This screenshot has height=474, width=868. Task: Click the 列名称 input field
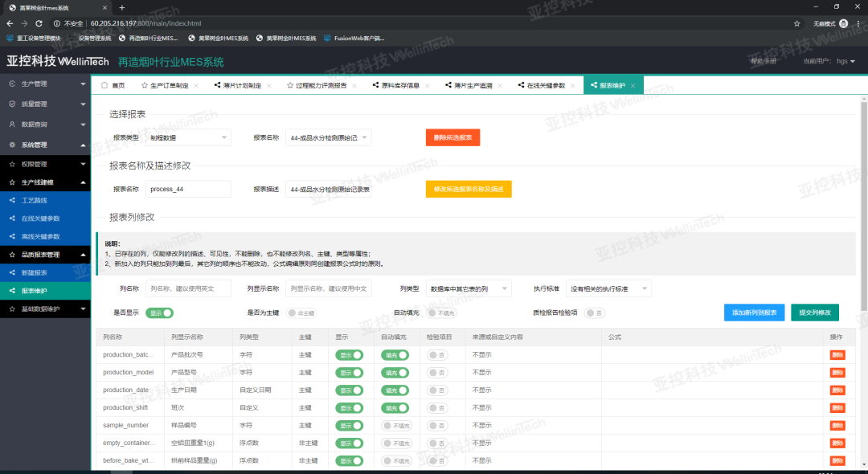click(188, 288)
